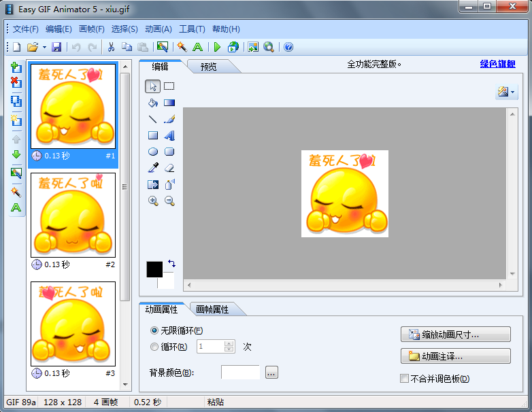Open the 动画(A) menu
This screenshot has height=412, width=532.
point(158,29)
